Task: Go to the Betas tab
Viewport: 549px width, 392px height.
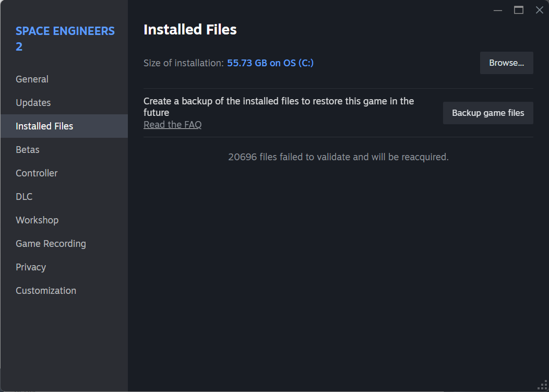Action: point(28,150)
